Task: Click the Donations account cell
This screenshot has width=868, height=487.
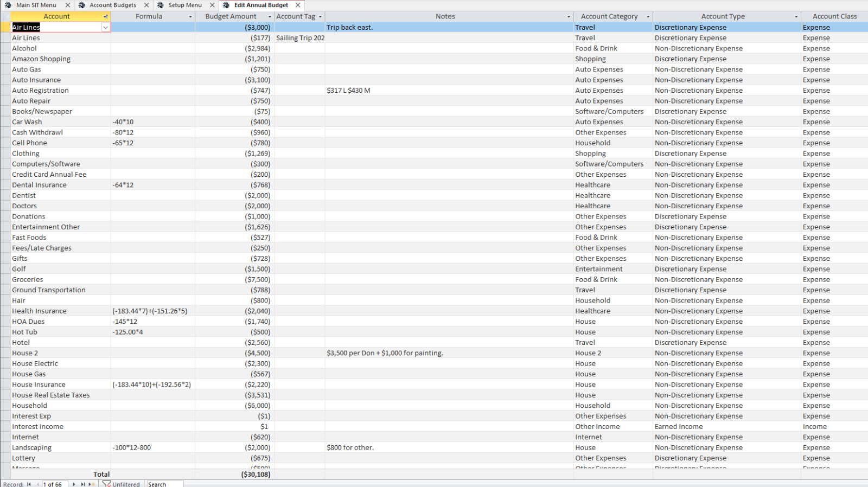Action: coord(60,216)
